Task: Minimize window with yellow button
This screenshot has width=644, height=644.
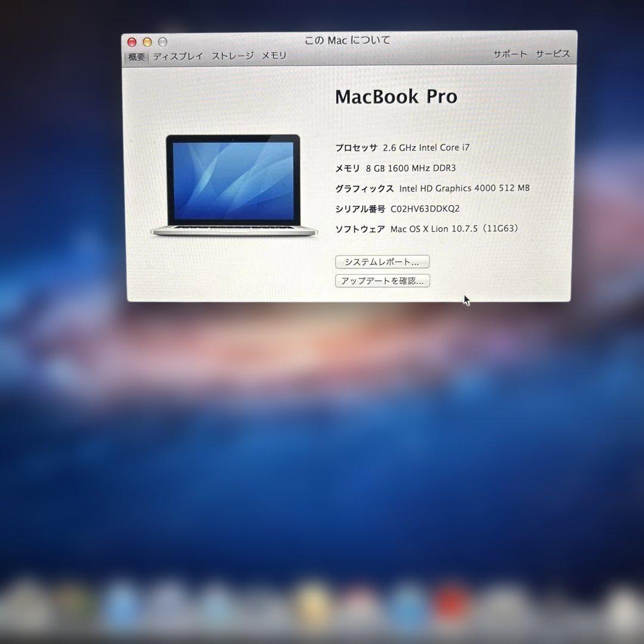Action: click(147, 42)
